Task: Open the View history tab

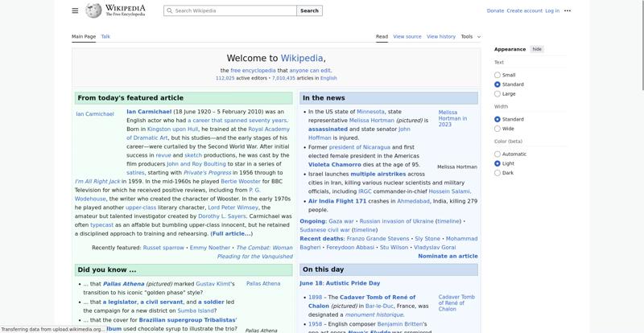Action: [x=440, y=36]
